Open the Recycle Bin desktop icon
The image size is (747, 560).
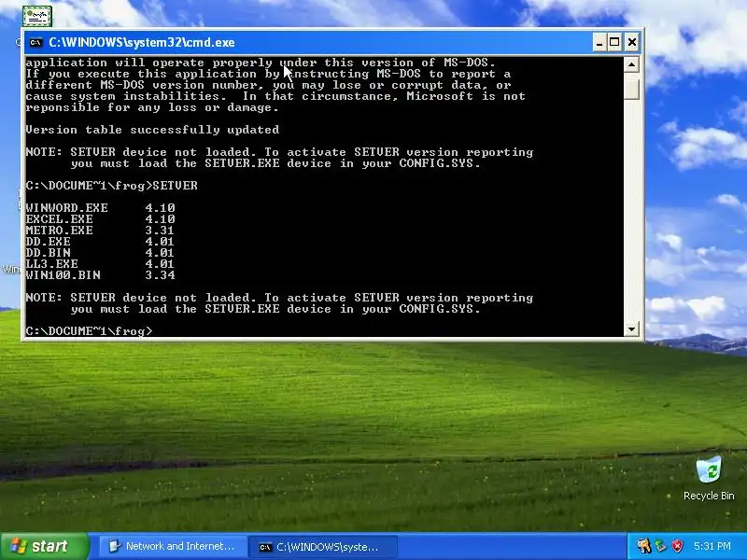(709, 479)
